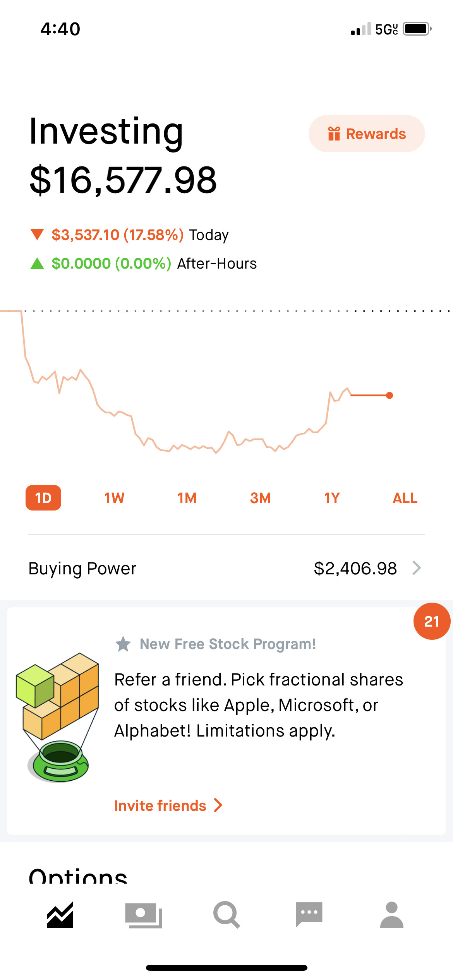Open the account profile tab

click(x=392, y=915)
